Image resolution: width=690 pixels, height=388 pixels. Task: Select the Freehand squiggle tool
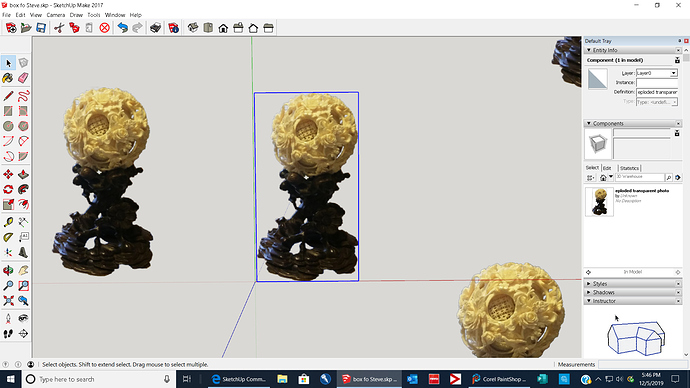[23, 96]
